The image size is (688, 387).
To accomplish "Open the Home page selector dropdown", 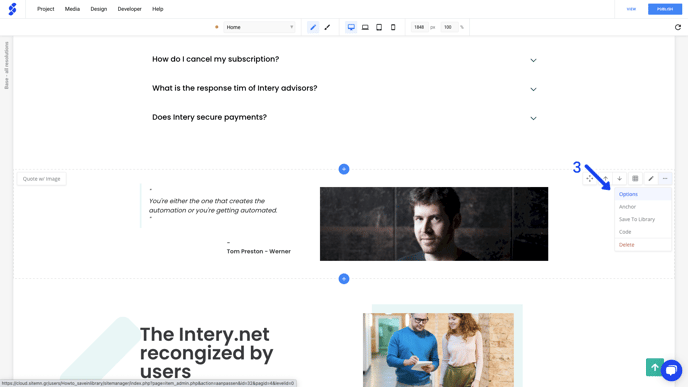I will click(x=259, y=27).
